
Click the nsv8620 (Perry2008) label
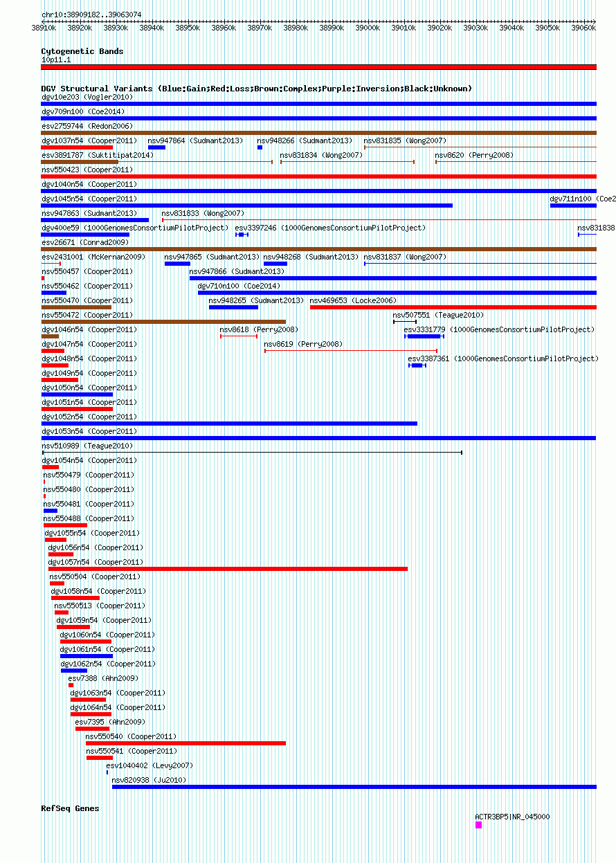pyautogui.click(x=475, y=155)
